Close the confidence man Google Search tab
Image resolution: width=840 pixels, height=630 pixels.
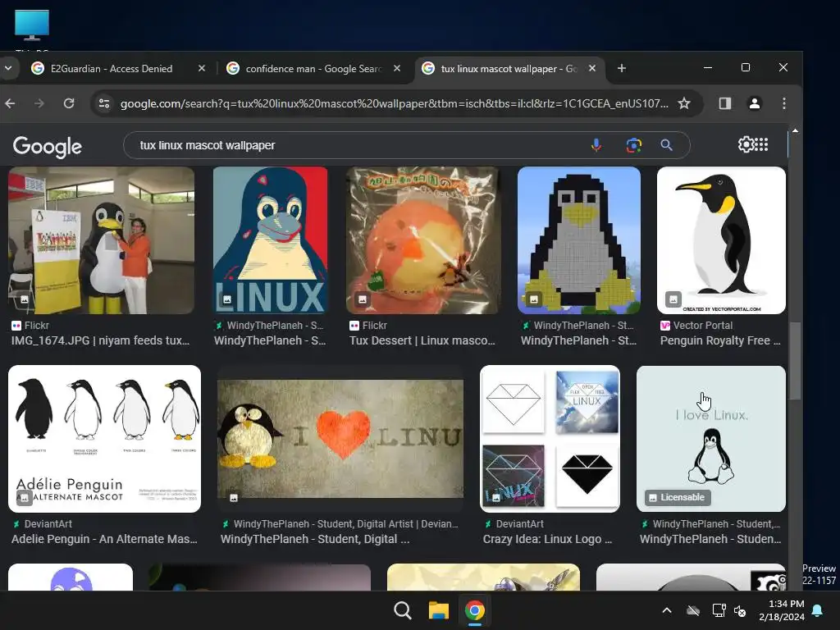click(x=397, y=68)
